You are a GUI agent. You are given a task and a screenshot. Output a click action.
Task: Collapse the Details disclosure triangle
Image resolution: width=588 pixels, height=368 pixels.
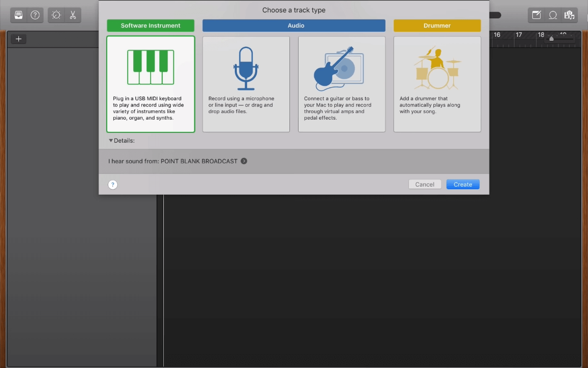pyautogui.click(x=111, y=141)
